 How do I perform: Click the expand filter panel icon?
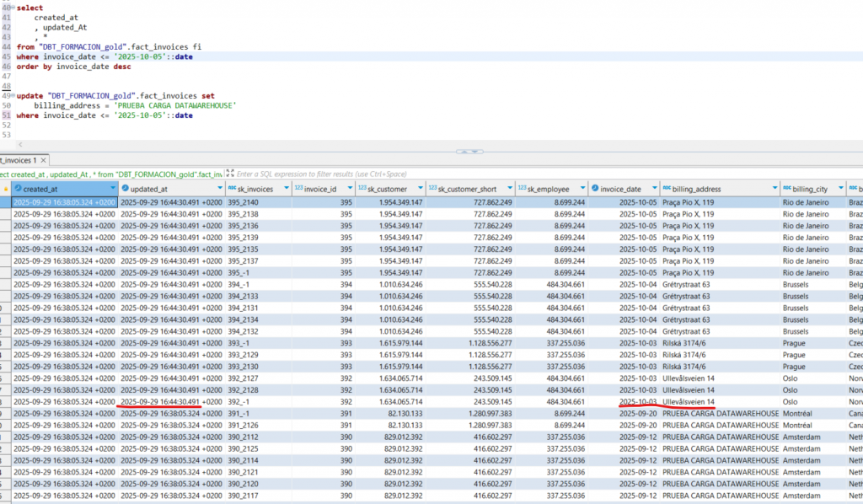[228, 174]
